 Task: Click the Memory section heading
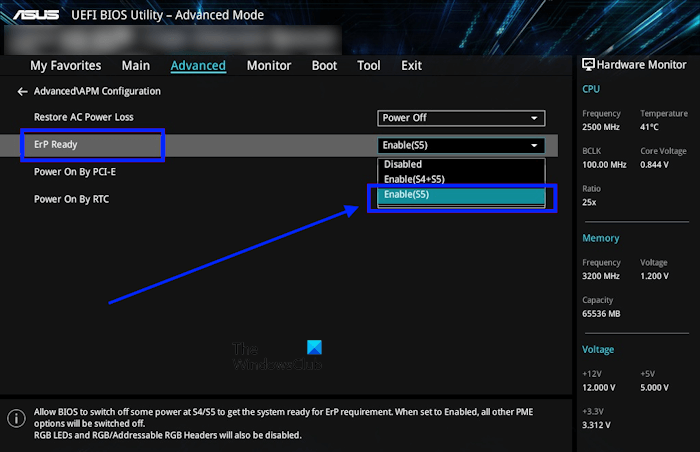pyautogui.click(x=600, y=238)
